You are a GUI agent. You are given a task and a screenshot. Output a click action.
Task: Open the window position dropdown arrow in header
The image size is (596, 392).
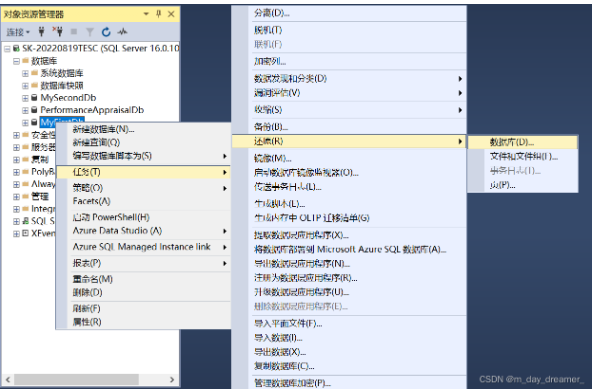point(146,14)
